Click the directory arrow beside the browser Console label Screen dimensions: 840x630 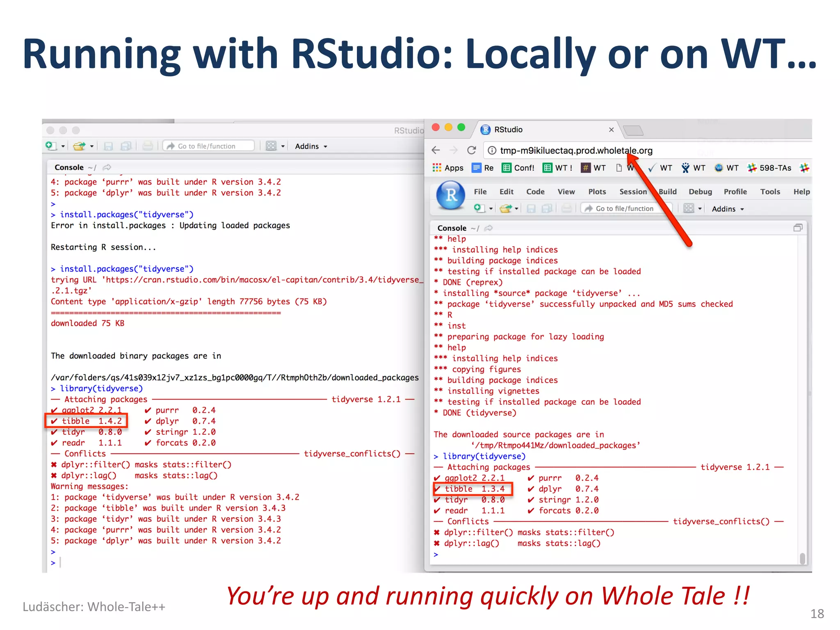488,228
